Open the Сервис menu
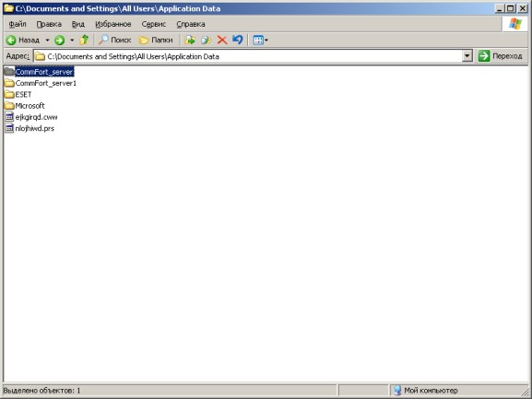 [x=154, y=24]
